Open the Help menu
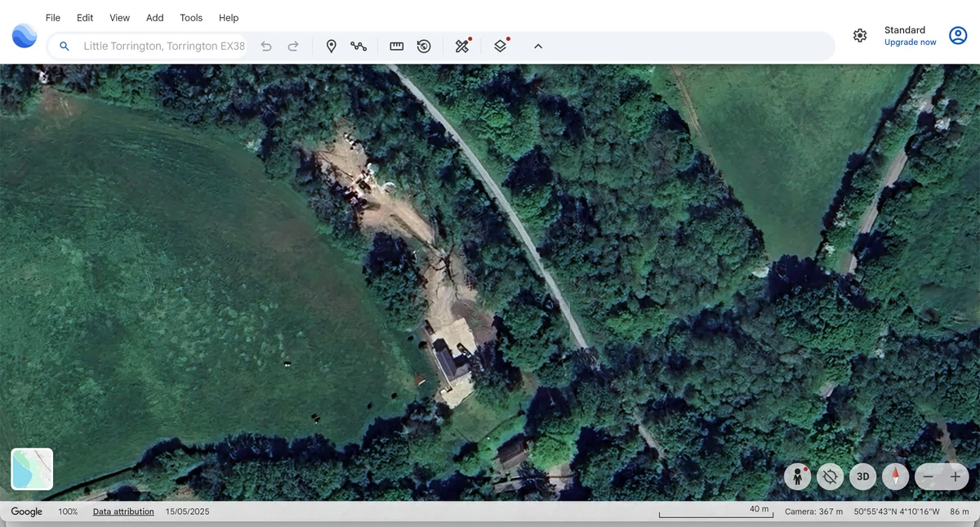980x527 pixels. click(x=229, y=17)
